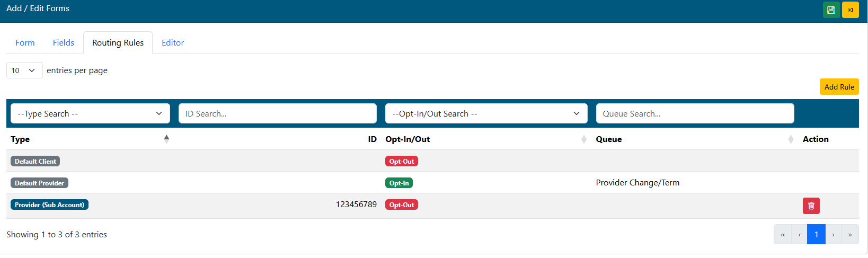Screen dimensions: 868x258
Task: Switch to the Fields tab
Action: point(64,43)
